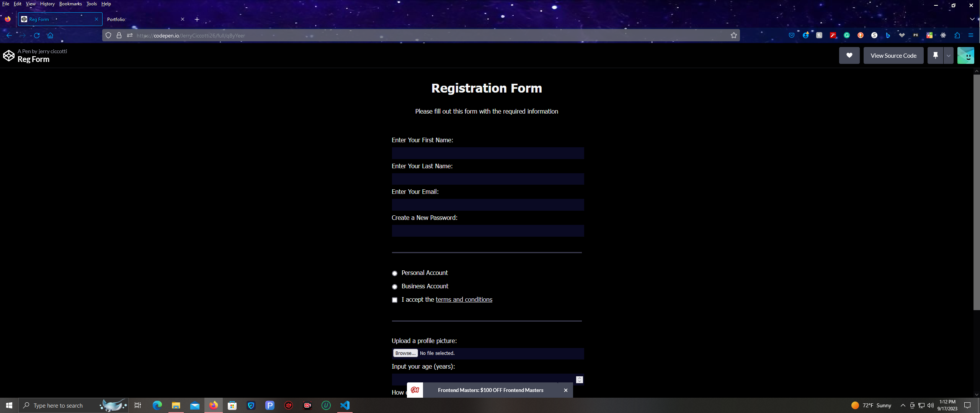Bookmark this page with the star icon
980x413 pixels.
[x=733, y=36]
